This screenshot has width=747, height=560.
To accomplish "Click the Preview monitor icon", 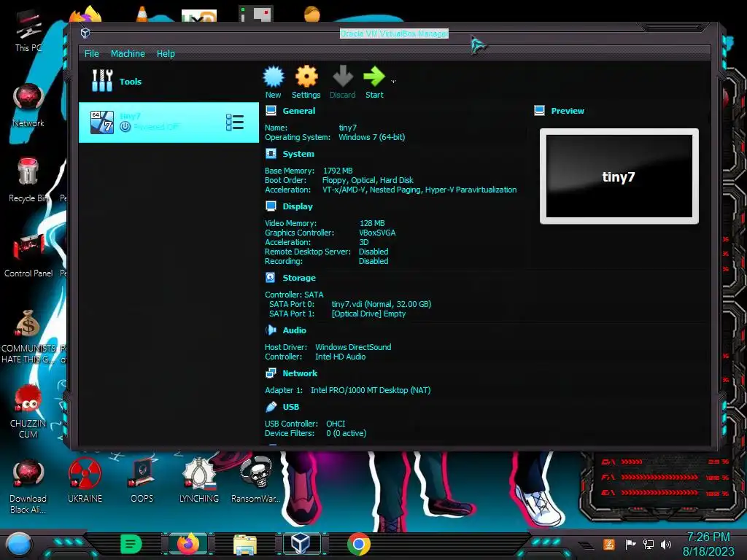I will point(539,111).
